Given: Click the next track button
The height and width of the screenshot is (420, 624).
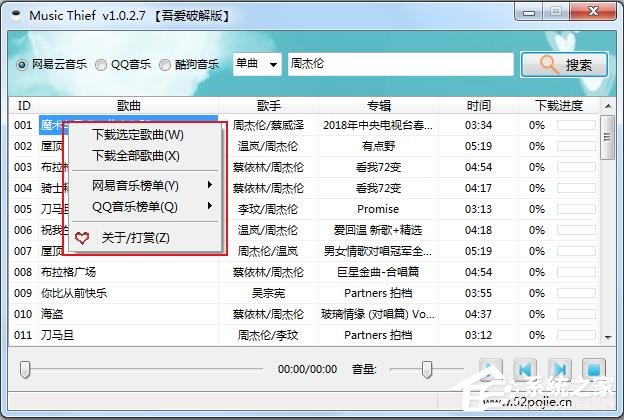Looking at the screenshot, I should 560,369.
